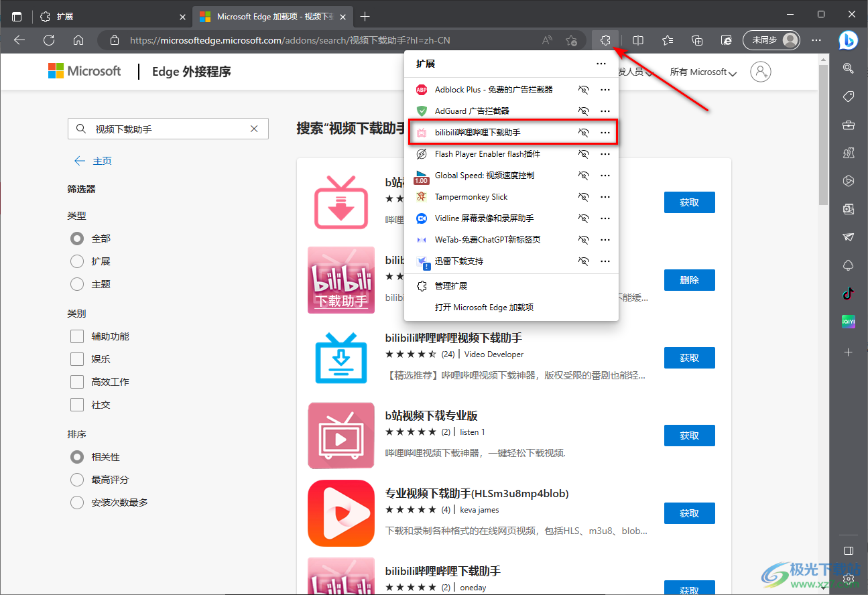Open more options for bilibili哔哩哔哩下载助手
Viewport: 868px width, 595px height.
pos(605,133)
